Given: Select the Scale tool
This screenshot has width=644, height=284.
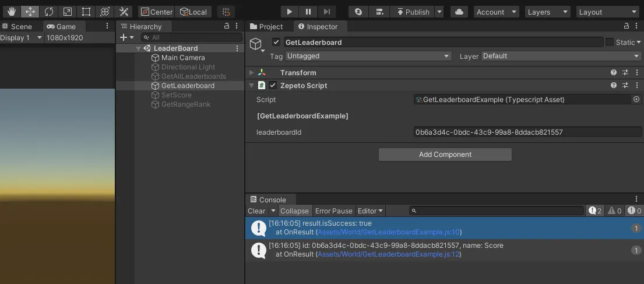Looking at the screenshot, I should coord(68,12).
